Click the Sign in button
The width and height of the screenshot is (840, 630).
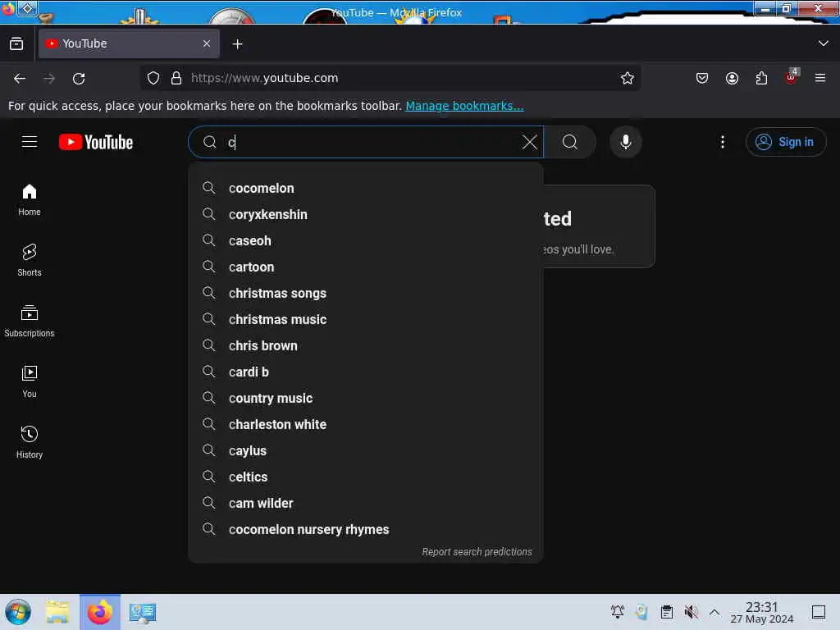click(x=786, y=142)
